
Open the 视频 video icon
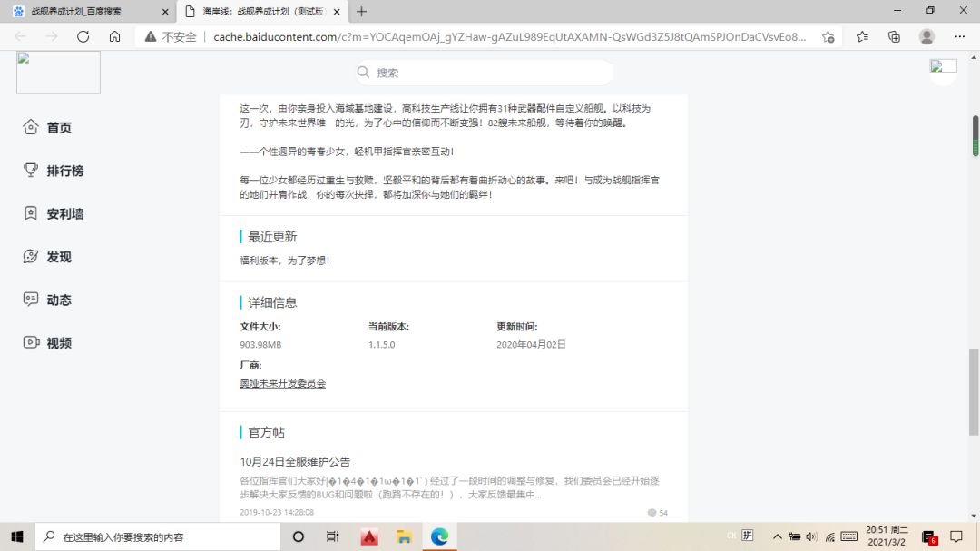click(31, 343)
